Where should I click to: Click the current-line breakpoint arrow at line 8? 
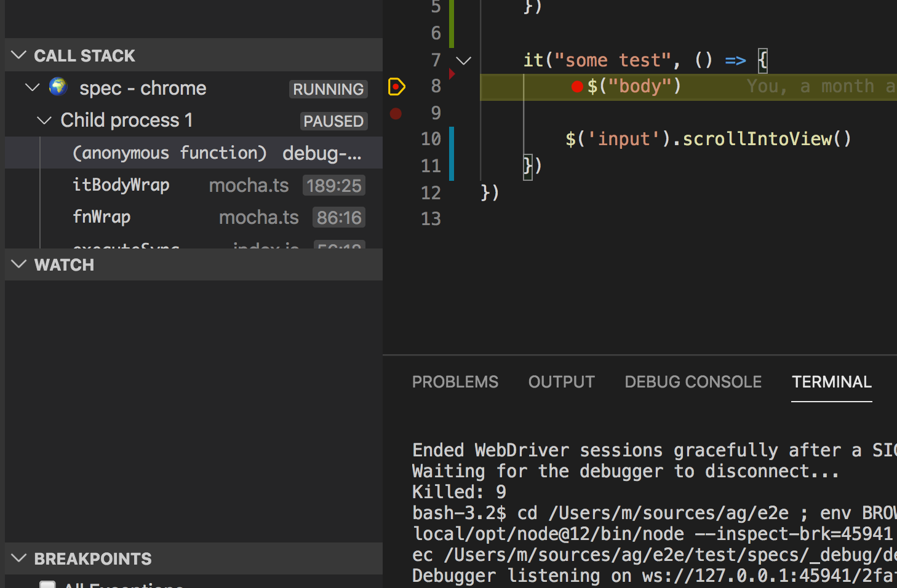(x=397, y=87)
